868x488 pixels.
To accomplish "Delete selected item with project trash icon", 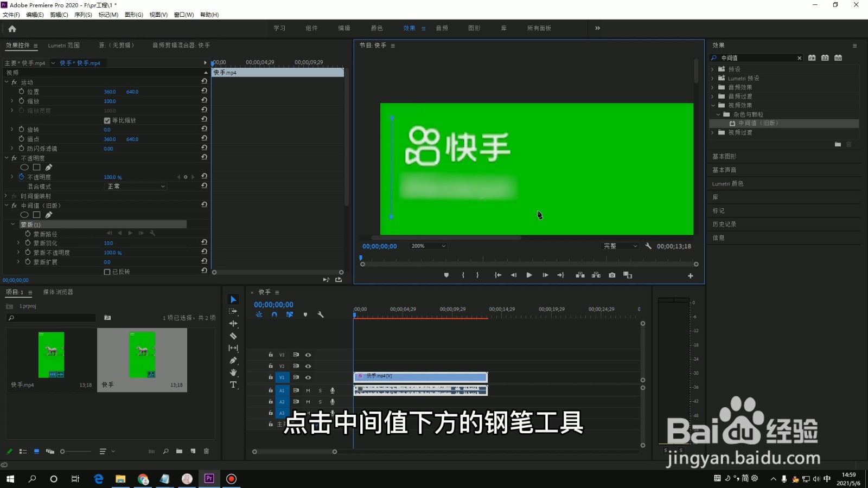I will [x=206, y=451].
